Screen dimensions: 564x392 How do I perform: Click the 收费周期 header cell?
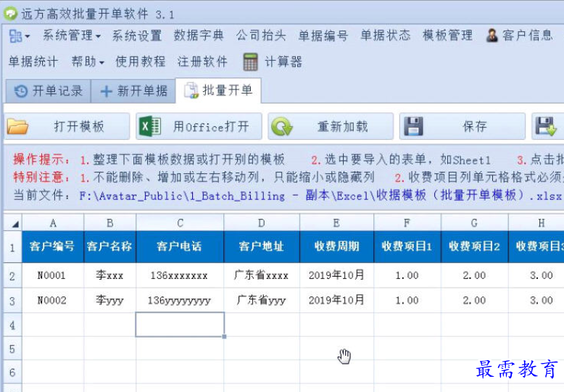[336, 246]
